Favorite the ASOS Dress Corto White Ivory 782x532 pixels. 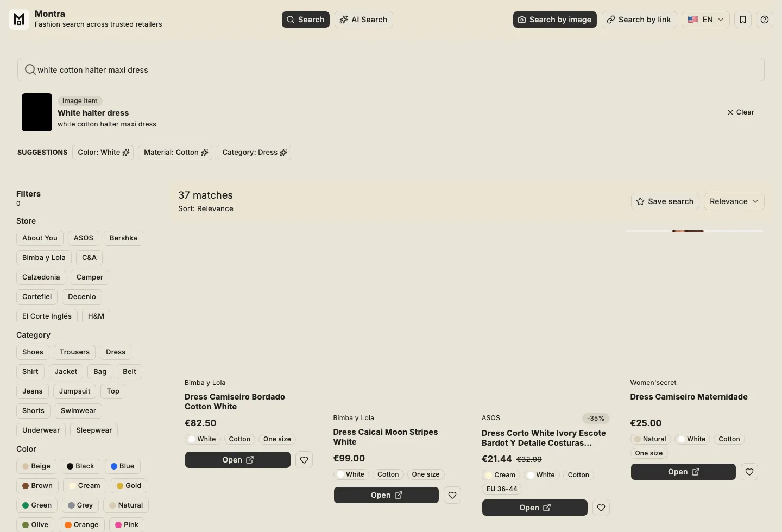(601, 508)
